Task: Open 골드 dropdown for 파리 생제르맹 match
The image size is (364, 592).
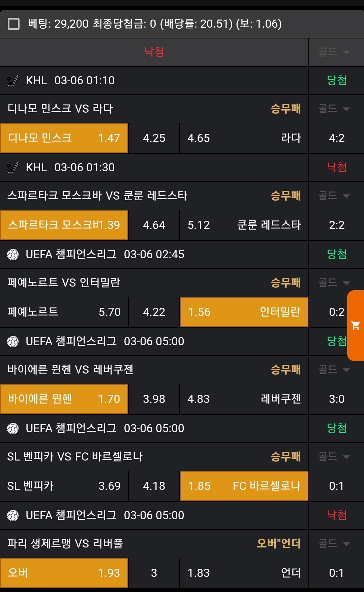Action: [334, 543]
